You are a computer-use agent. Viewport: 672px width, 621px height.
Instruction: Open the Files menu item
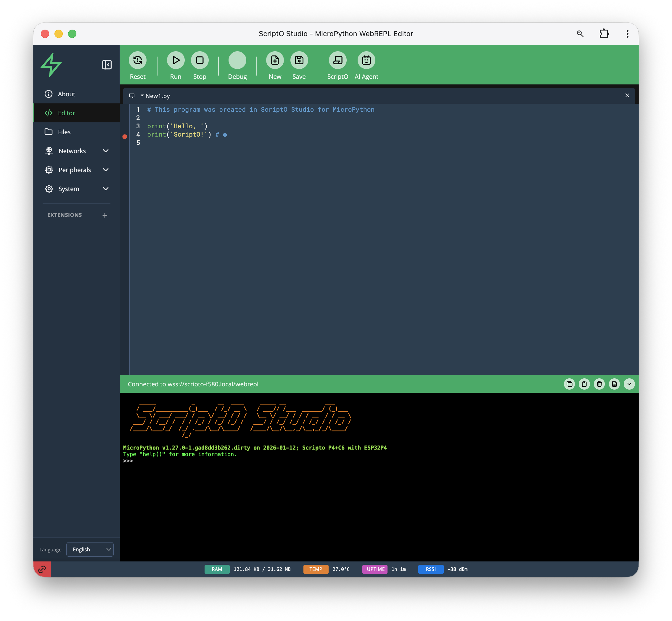click(x=64, y=132)
